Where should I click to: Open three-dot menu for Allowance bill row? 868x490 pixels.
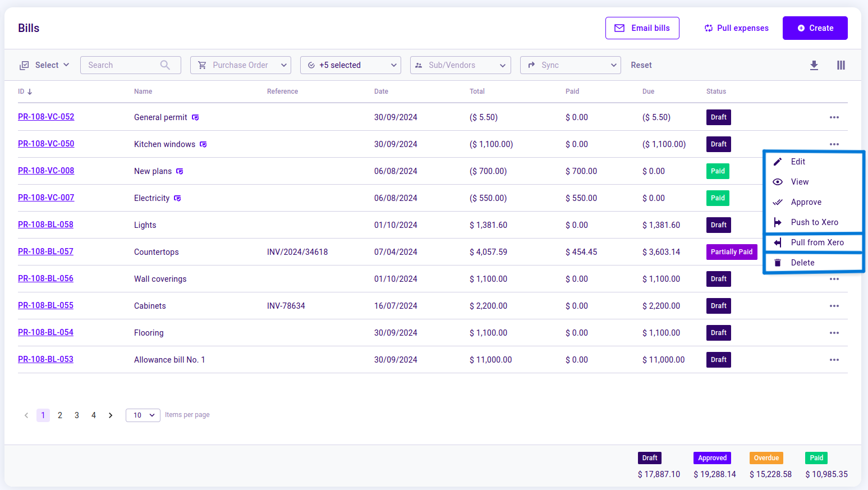coord(834,360)
